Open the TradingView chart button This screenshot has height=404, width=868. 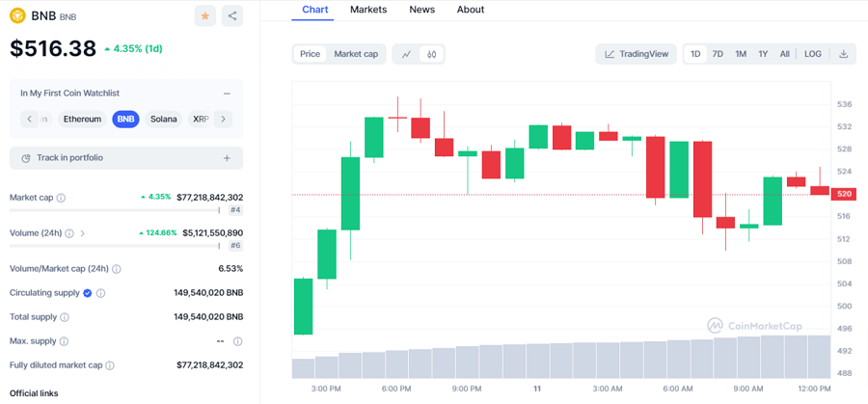point(637,54)
